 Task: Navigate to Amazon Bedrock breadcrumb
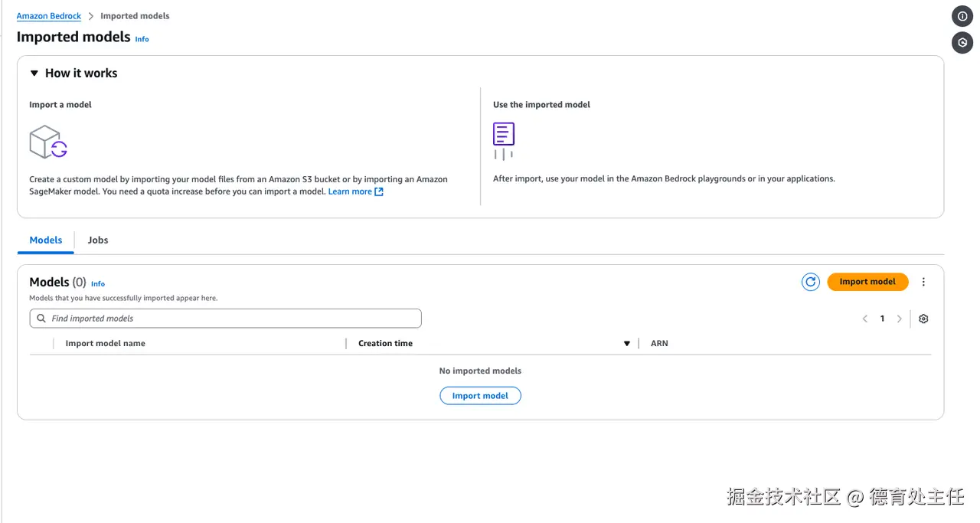point(49,16)
